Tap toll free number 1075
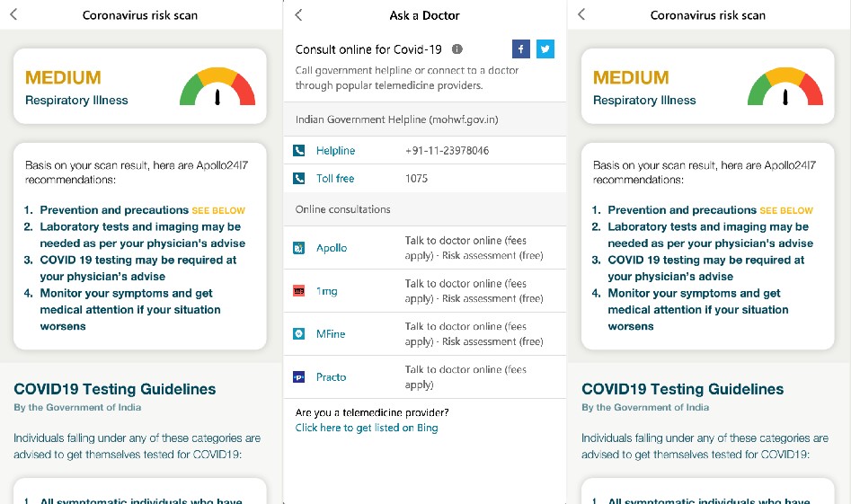The image size is (851, 504). [416, 178]
